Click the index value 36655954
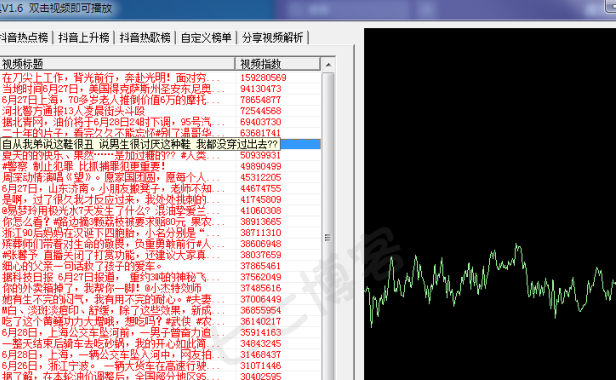 [x=261, y=310]
